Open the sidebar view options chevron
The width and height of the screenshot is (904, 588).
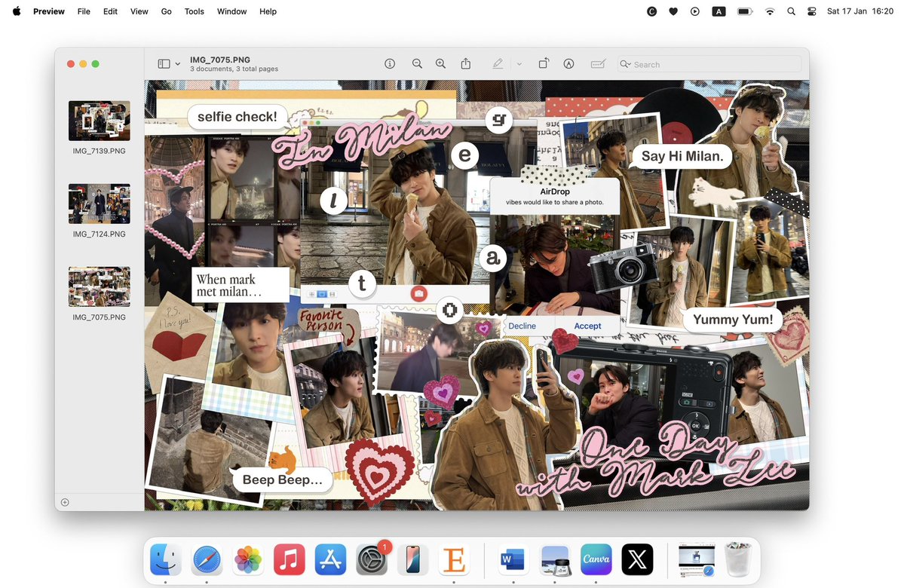[178, 64]
